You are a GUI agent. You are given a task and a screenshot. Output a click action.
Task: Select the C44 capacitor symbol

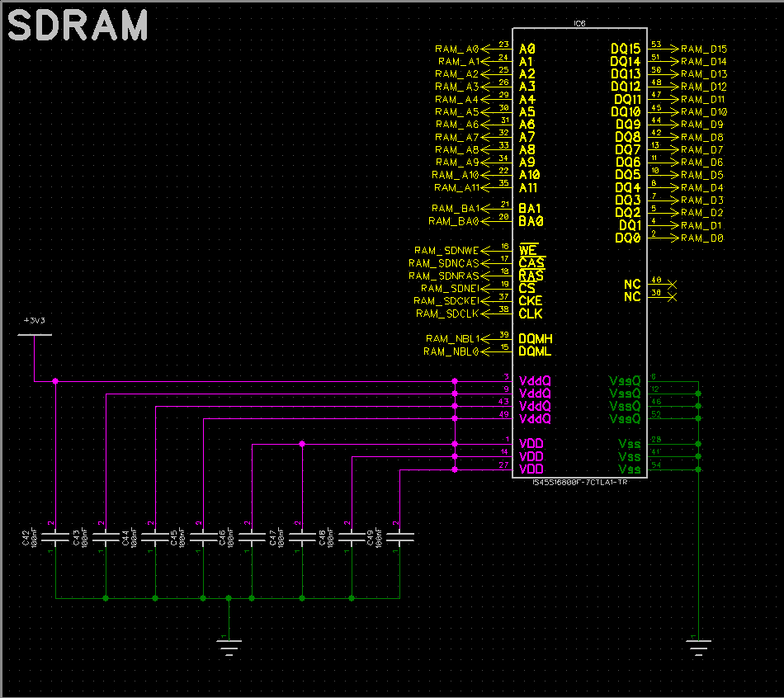coord(155,537)
